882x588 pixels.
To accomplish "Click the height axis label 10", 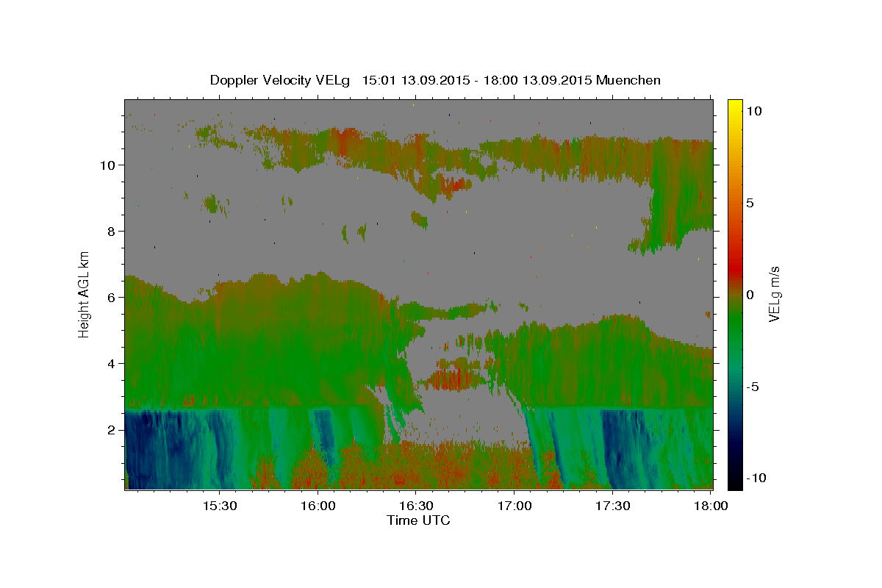I will pos(110,165).
